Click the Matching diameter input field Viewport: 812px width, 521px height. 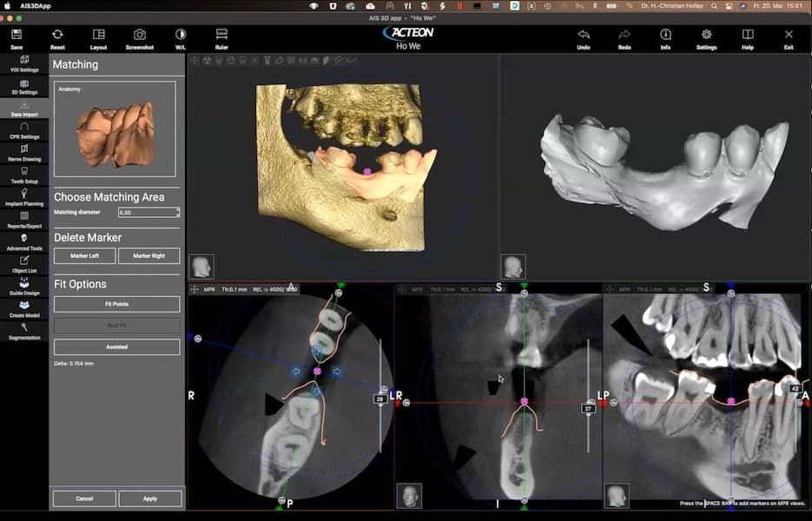point(147,213)
